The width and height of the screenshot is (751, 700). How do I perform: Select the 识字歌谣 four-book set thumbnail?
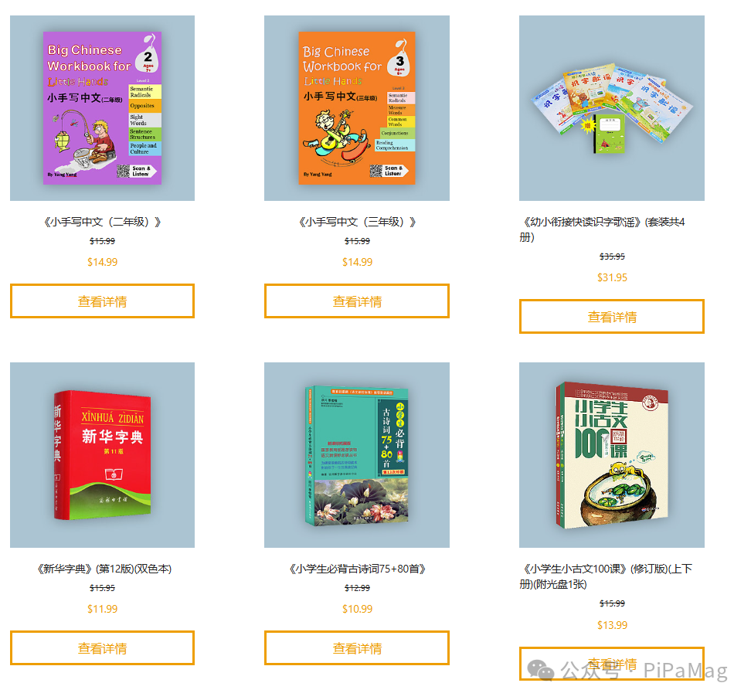[x=612, y=107]
